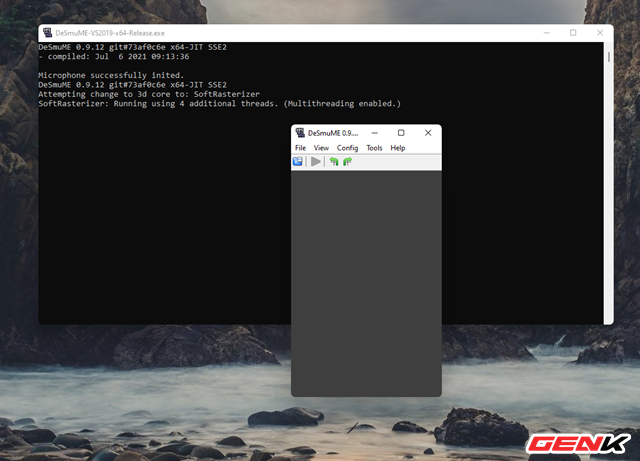The image size is (640, 461).
Task: Maximize the black console window
Action: (x=573, y=33)
